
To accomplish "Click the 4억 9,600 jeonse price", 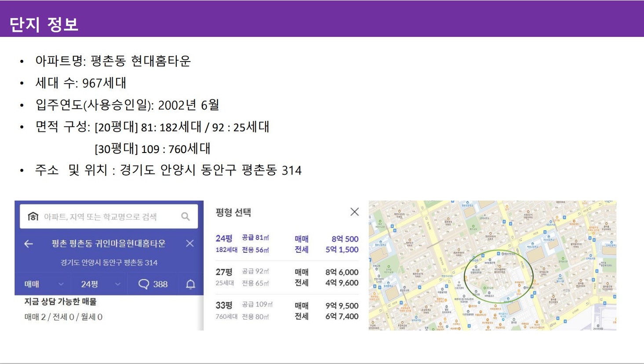I will pyautogui.click(x=342, y=283).
